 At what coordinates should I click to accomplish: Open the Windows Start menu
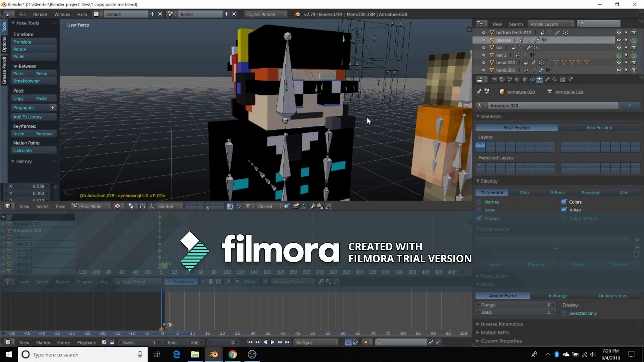9,354
